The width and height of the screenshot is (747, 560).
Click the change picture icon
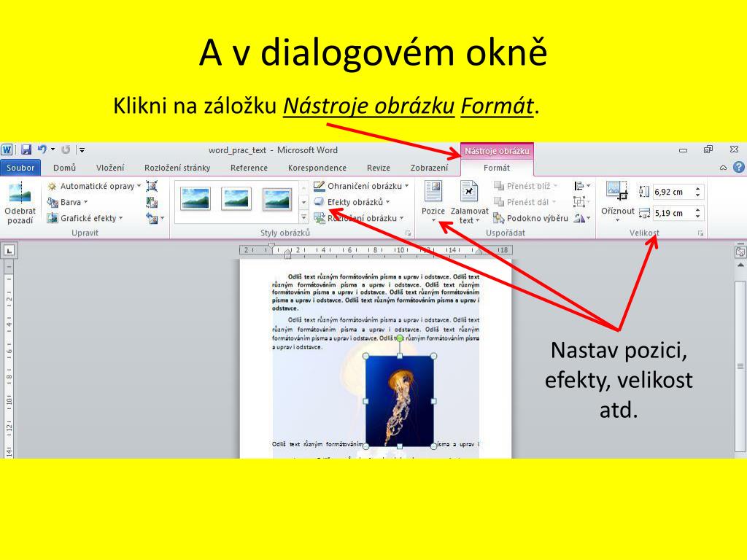coord(152,203)
